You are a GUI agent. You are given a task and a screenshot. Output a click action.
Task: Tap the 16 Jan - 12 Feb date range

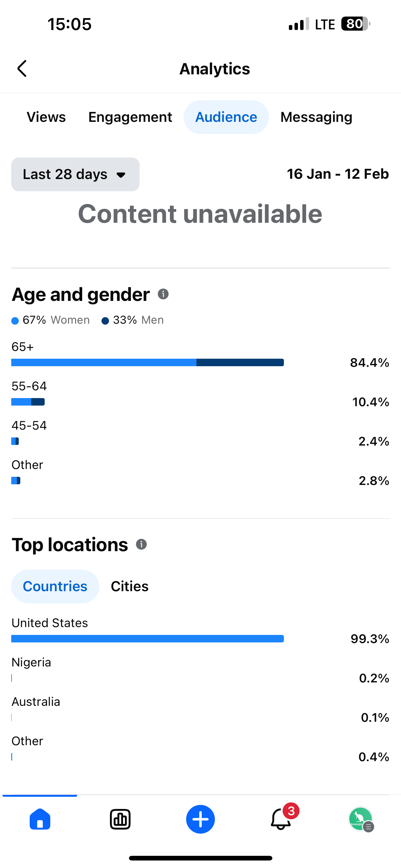click(x=338, y=174)
